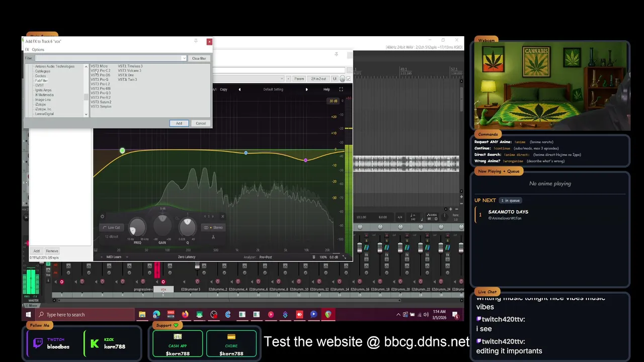Open the Pro-Q Help menu
Image resolution: width=644 pixels, height=362 pixels.
(327, 89)
